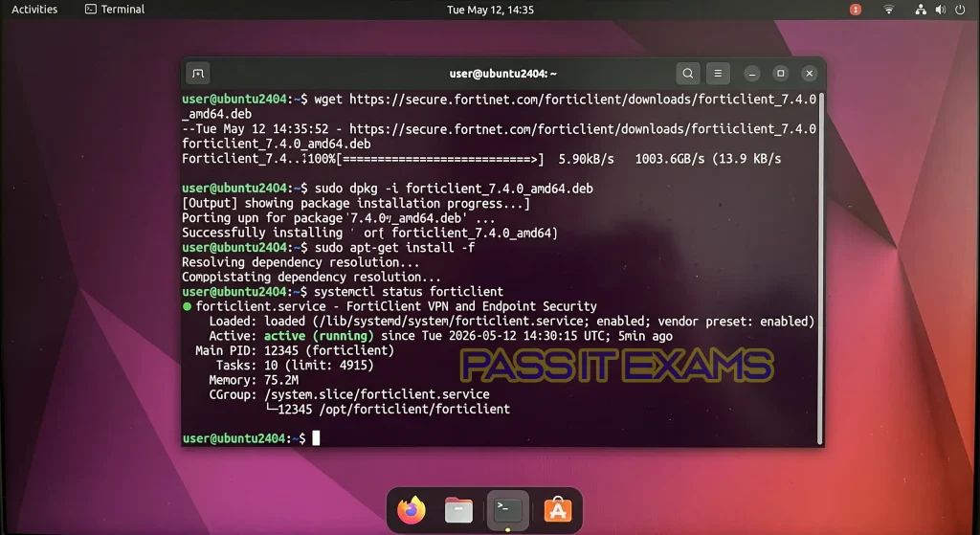Click 'Resolving dependency resolution...' output line
This screenshot has width=980, height=535.
pos(301,262)
